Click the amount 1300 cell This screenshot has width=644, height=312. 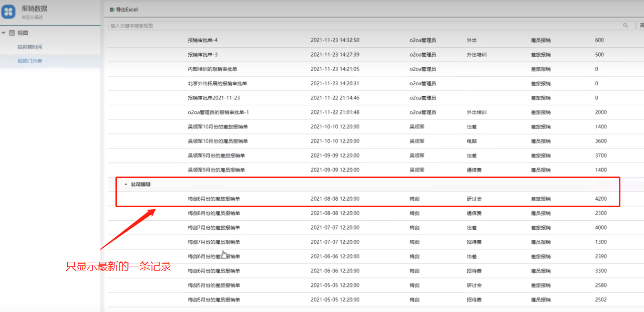pos(601,242)
